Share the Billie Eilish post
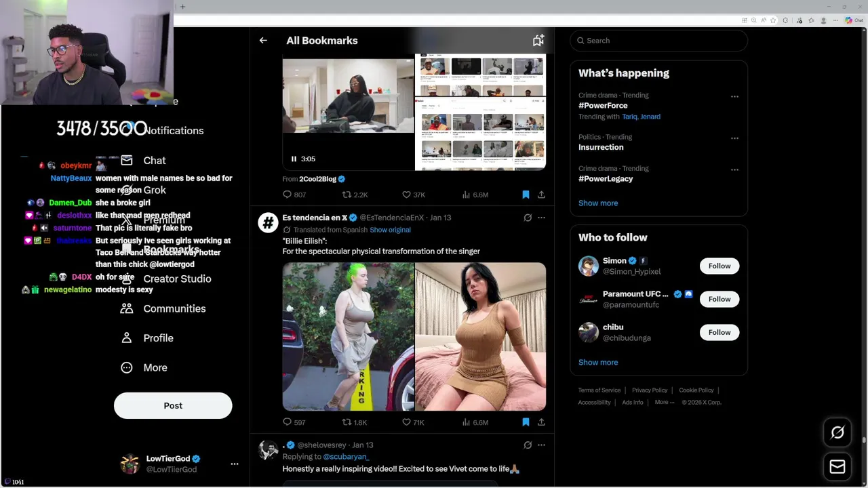The height and width of the screenshot is (488, 868). click(541, 422)
